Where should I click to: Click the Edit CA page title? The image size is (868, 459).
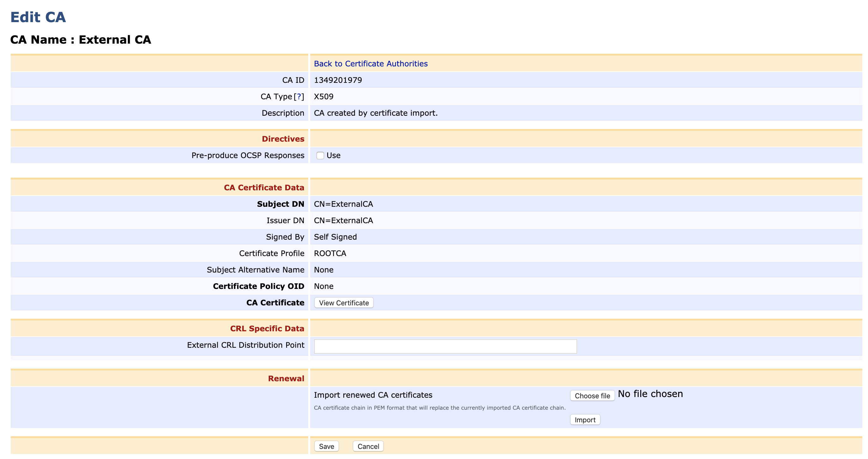tap(38, 17)
